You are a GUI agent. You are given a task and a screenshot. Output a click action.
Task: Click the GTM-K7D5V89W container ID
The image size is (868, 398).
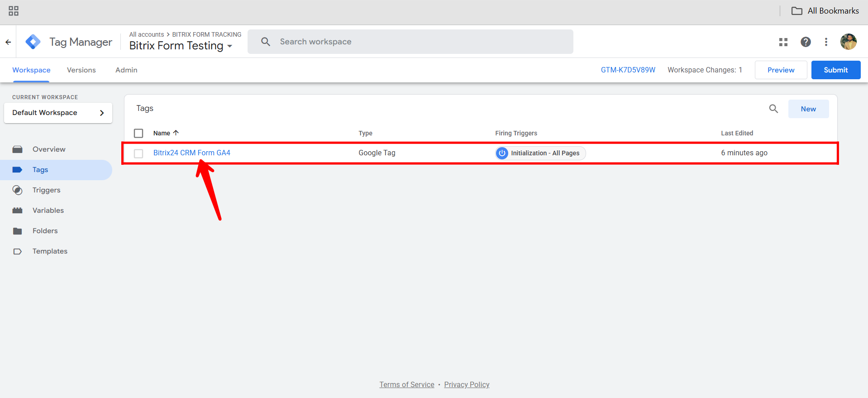point(628,70)
